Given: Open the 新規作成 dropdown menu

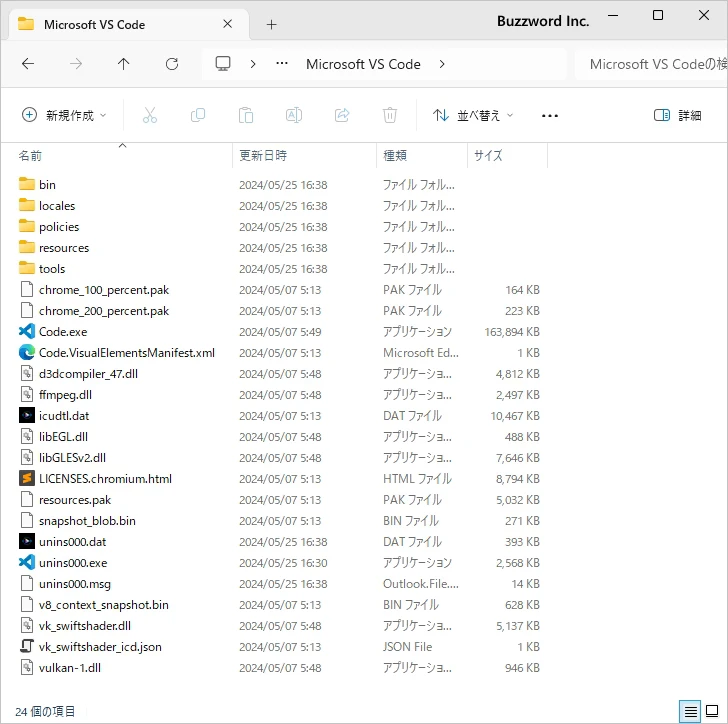Looking at the screenshot, I should click(64, 115).
